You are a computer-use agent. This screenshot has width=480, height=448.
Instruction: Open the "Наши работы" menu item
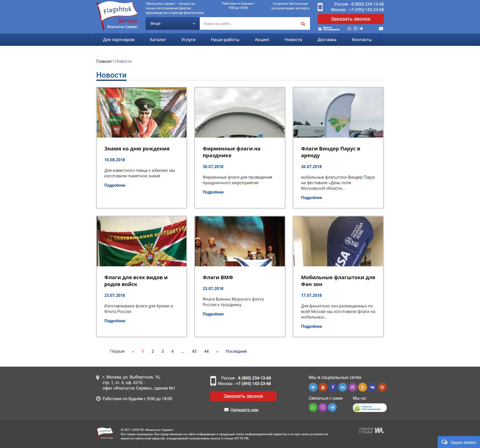point(225,40)
